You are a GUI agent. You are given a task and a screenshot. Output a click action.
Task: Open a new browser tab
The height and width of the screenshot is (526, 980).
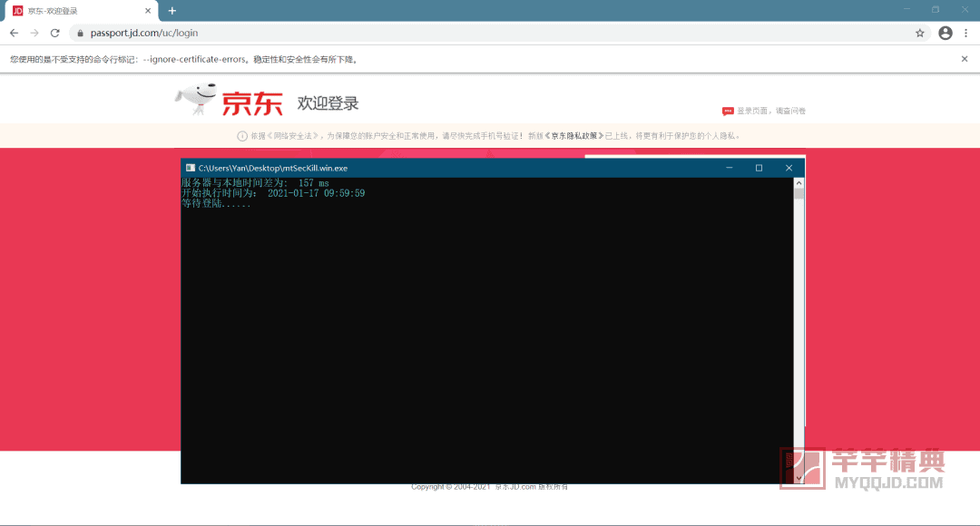[x=171, y=11]
